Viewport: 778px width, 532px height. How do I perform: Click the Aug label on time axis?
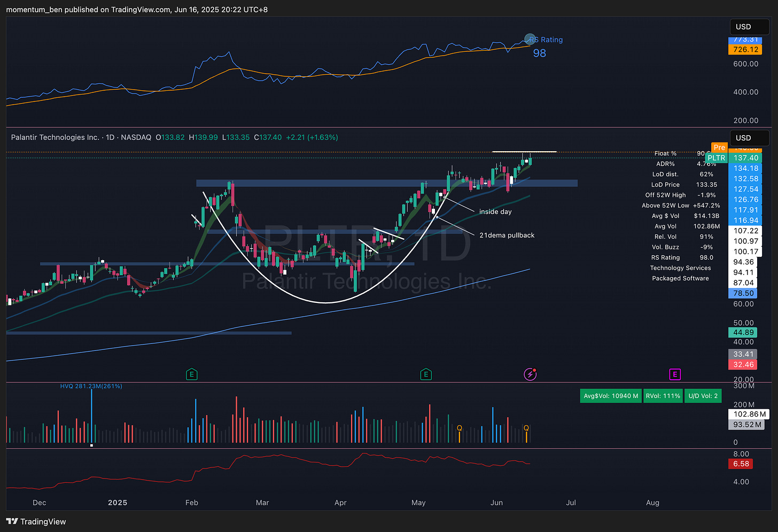652,503
